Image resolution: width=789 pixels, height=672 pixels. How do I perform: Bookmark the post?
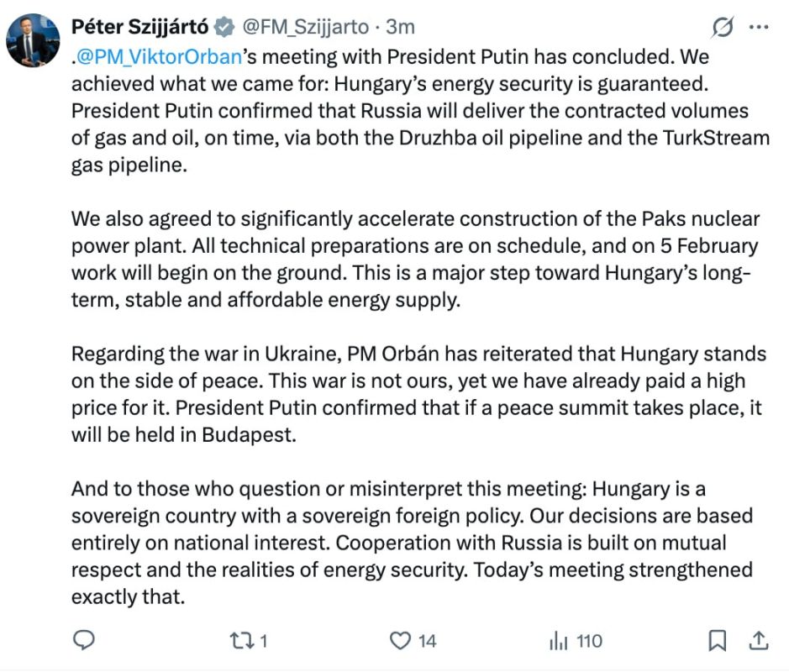[x=717, y=640]
